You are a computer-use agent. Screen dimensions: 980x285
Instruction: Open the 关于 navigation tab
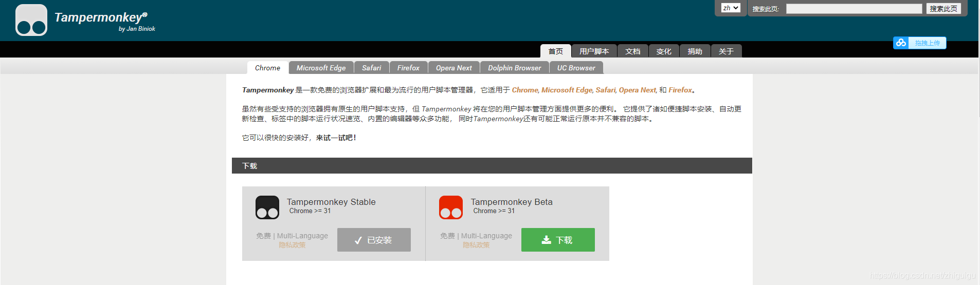726,51
